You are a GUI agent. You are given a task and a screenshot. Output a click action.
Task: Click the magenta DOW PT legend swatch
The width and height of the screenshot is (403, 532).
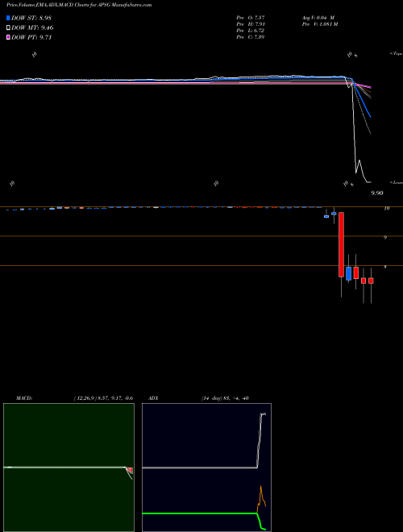8,38
